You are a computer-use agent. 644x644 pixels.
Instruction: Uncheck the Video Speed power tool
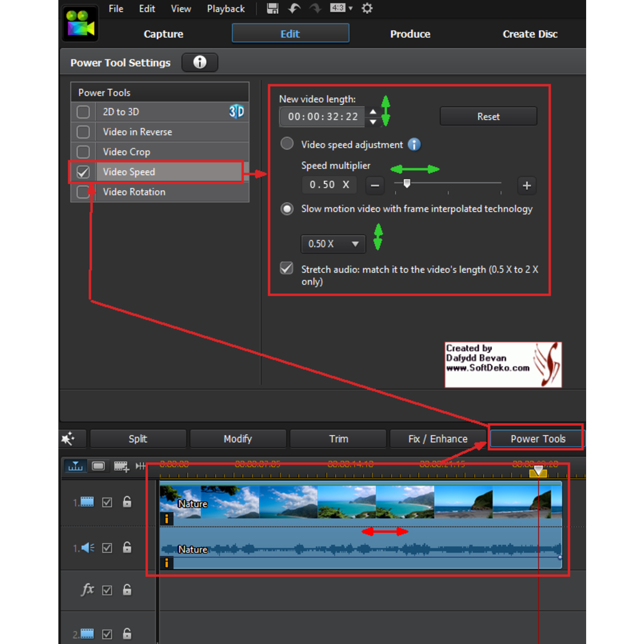[x=83, y=172]
